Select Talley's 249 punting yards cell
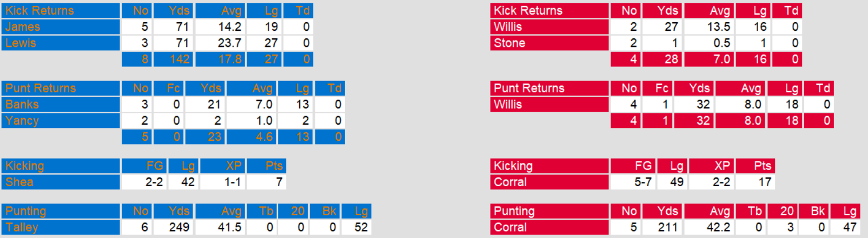Image resolution: width=868 pixels, height=238 pixels. click(174, 228)
